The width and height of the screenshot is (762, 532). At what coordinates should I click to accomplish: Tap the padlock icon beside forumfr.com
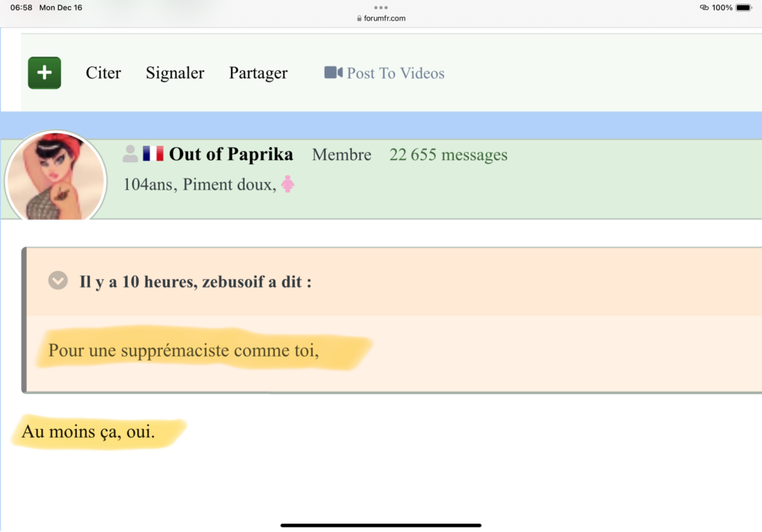(360, 18)
